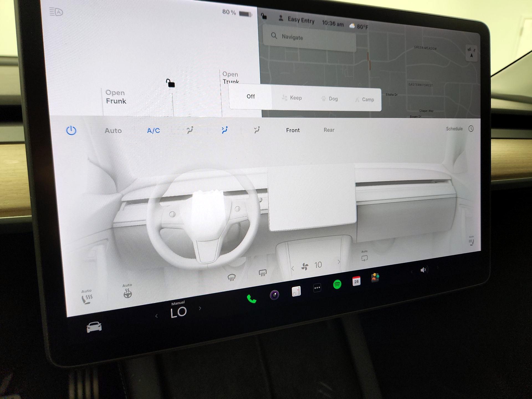Viewport: 532px width, 399px height.
Task: Toggle the A/C setting
Action: (x=154, y=131)
